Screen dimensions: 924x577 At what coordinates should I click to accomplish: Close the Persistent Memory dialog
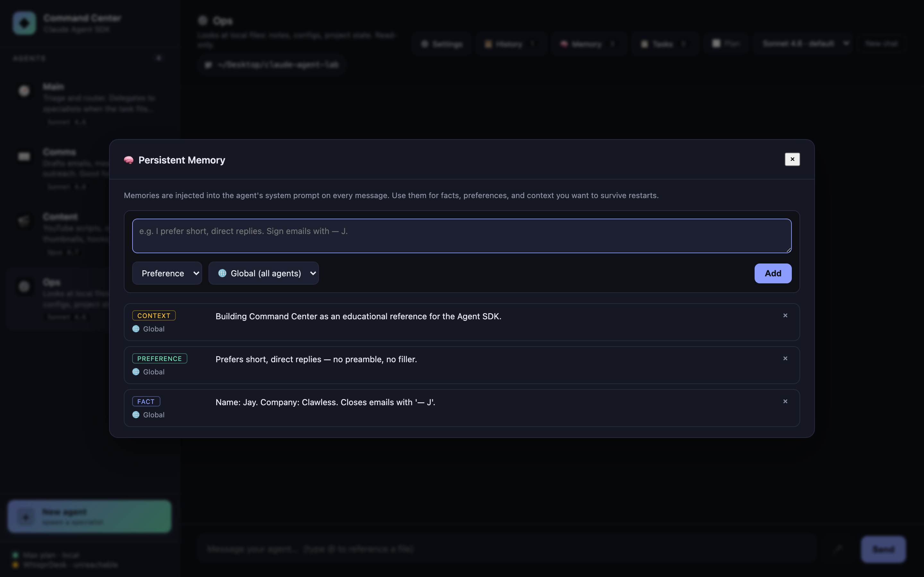click(792, 159)
